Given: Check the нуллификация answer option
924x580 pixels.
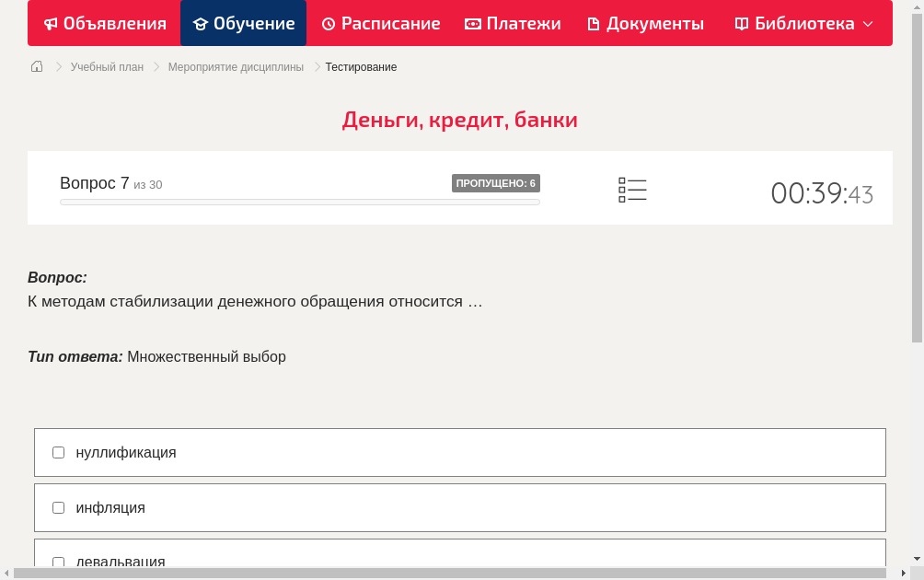Looking at the screenshot, I should [58, 452].
